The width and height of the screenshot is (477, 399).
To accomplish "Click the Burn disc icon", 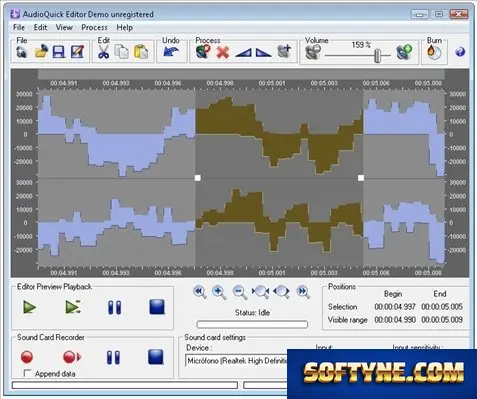I will pos(434,52).
